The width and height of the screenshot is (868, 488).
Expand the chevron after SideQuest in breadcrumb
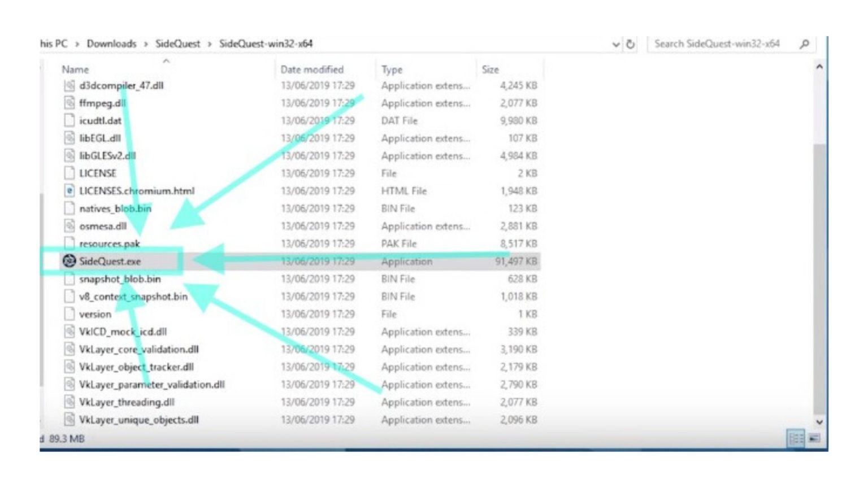click(x=209, y=44)
